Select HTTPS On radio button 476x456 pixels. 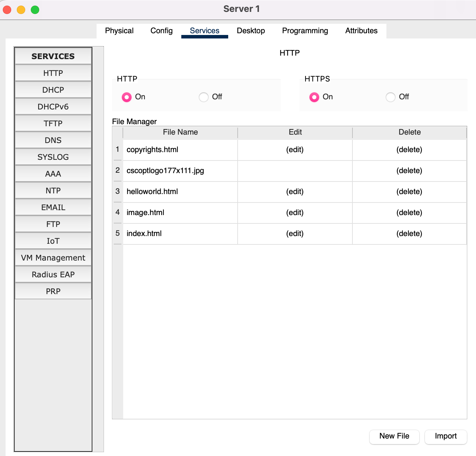pos(314,97)
